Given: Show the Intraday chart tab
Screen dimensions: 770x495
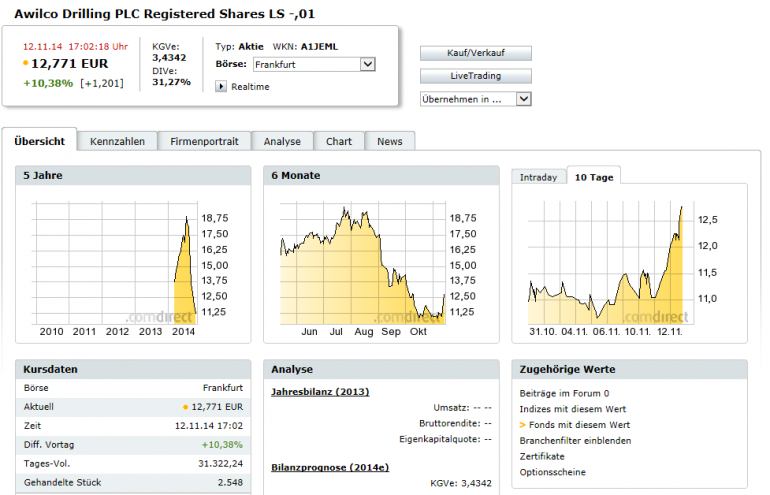Looking at the screenshot, I should click(x=538, y=177).
